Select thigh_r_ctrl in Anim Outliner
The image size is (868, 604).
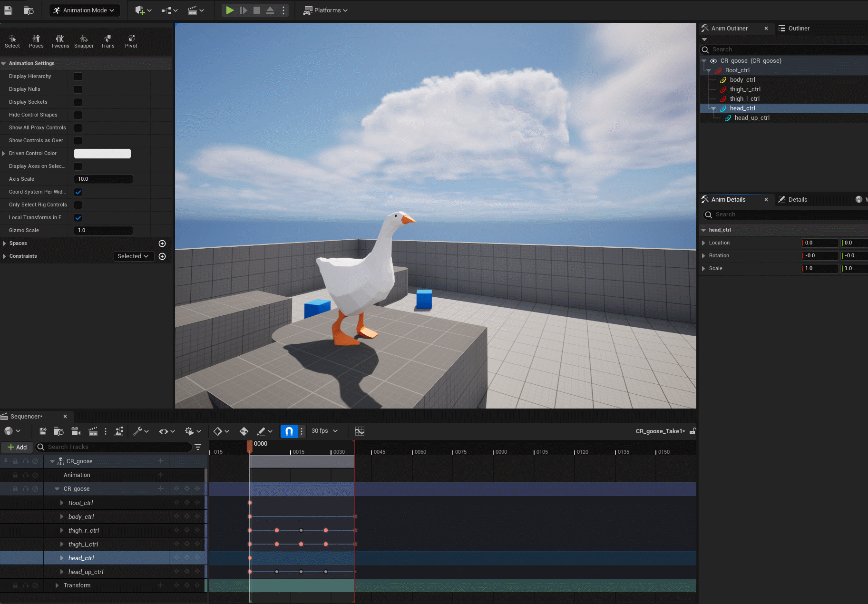point(745,89)
